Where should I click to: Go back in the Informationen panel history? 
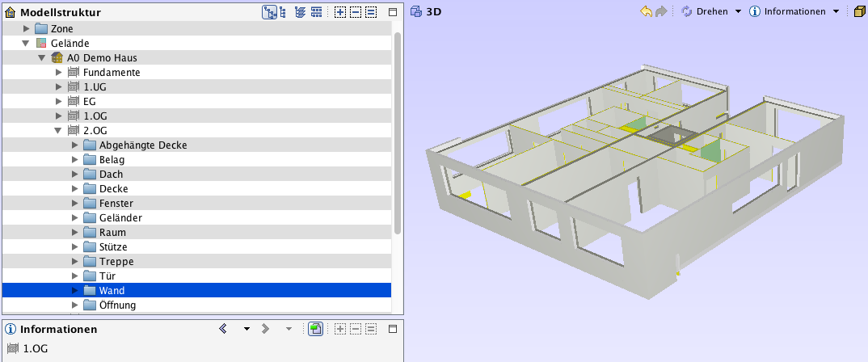click(x=223, y=329)
